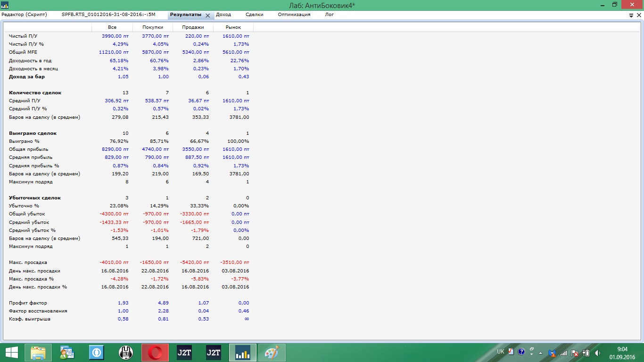Screen dimensions: 644x362
Task: Click the Покупки column header
Action: (x=153, y=28)
